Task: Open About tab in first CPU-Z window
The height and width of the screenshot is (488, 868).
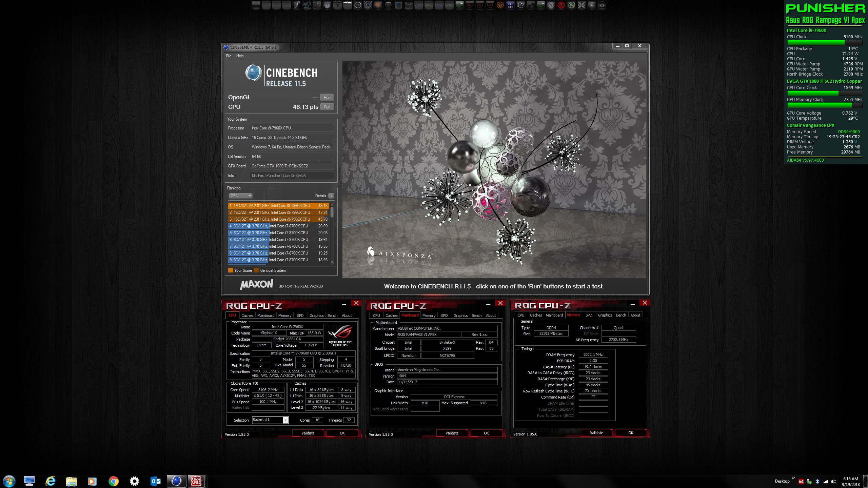Action: point(347,316)
